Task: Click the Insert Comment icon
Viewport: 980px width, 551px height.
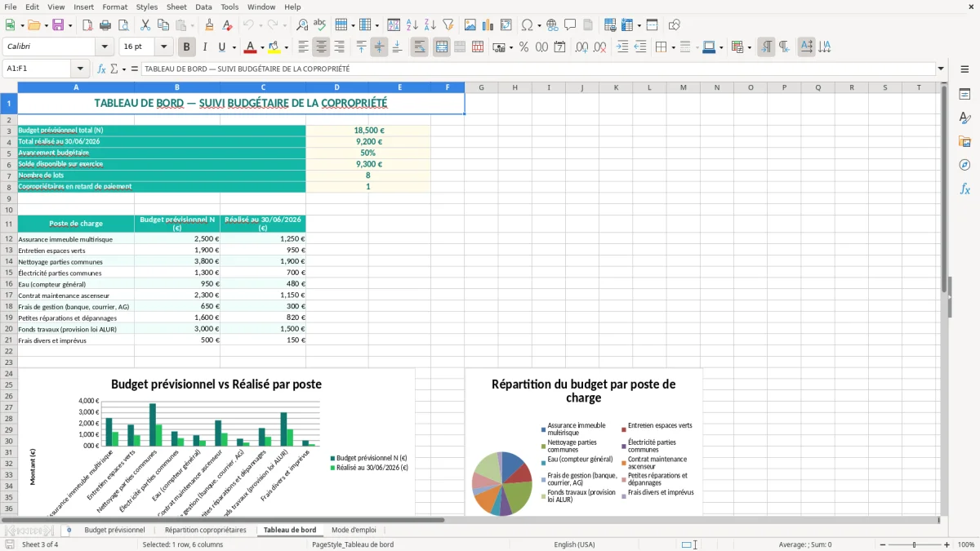Action: point(570,25)
